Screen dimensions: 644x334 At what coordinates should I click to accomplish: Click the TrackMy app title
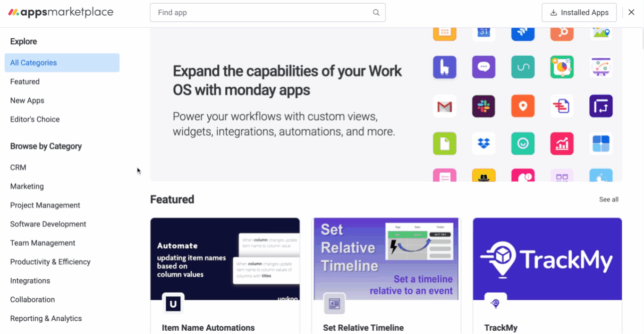(501, 328)
